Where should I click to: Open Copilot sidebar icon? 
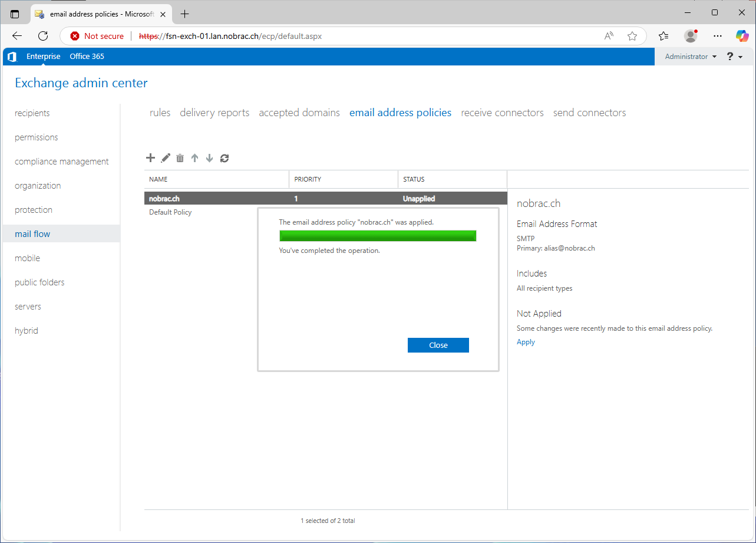[742, 36]
